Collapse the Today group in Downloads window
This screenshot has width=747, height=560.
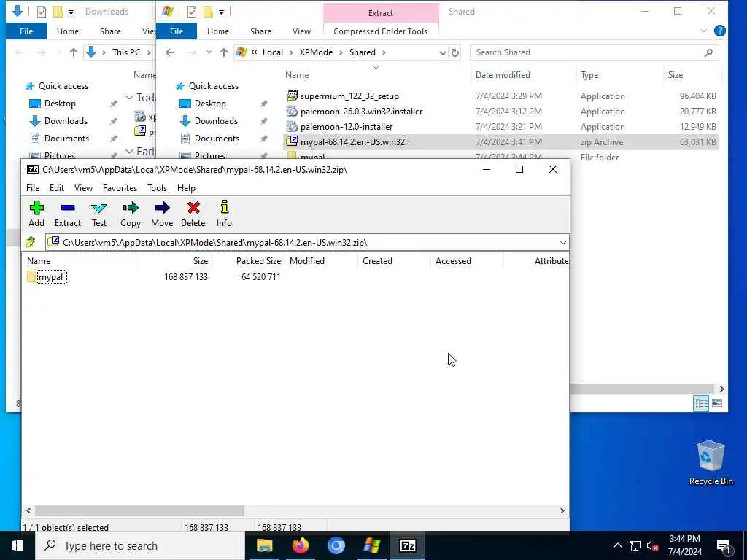[129, 97]
